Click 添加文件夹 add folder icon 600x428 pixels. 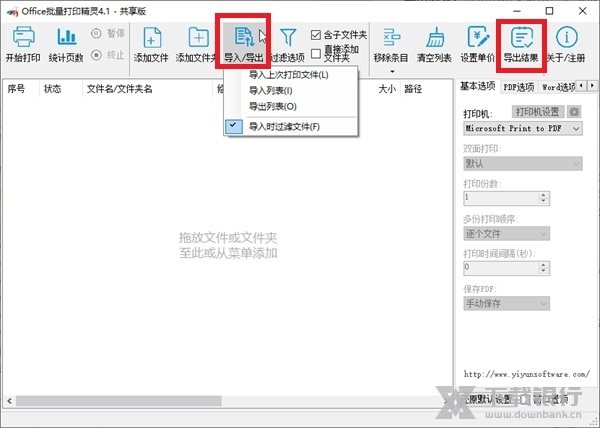pyautogui.click(x=199, y=37)
